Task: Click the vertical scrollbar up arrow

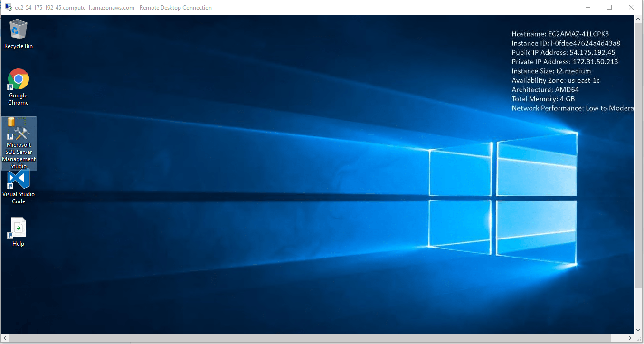Action: [639, 19]
